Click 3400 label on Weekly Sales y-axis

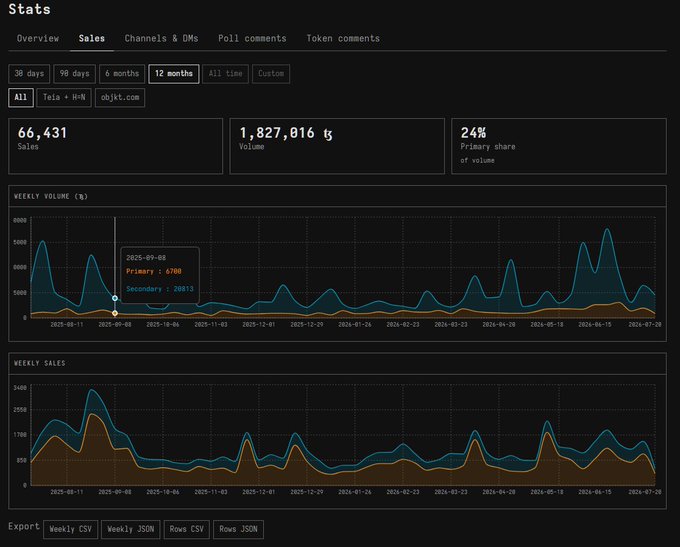point(20,388)
